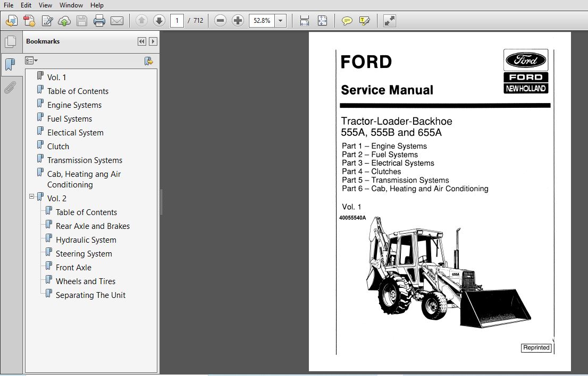This screenshot has width=588, height=376.
Task: Select the Vol. 1 bookmark
Action: point(57,77)
